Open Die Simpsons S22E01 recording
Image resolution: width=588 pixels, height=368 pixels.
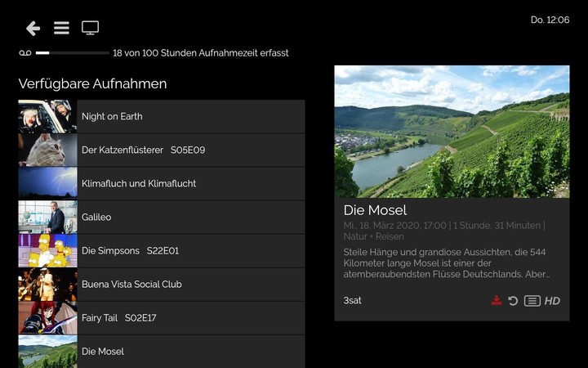tap(162, 250)
